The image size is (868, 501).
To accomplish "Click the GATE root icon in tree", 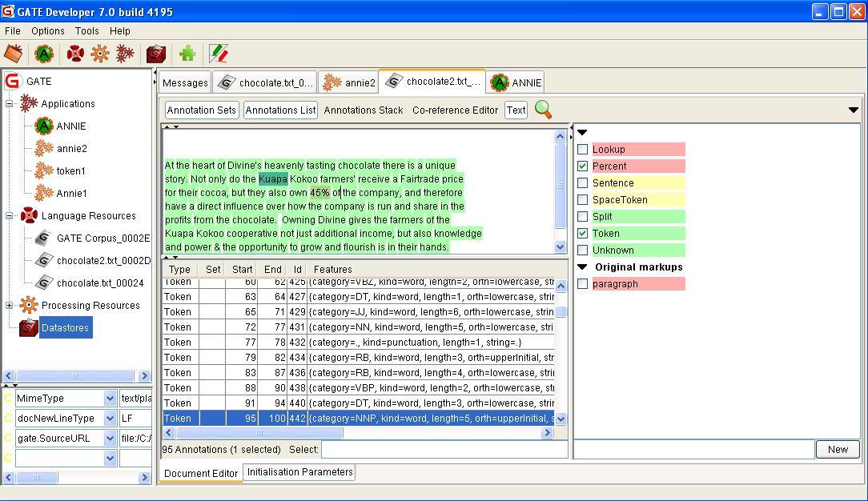I will [13, 82].
